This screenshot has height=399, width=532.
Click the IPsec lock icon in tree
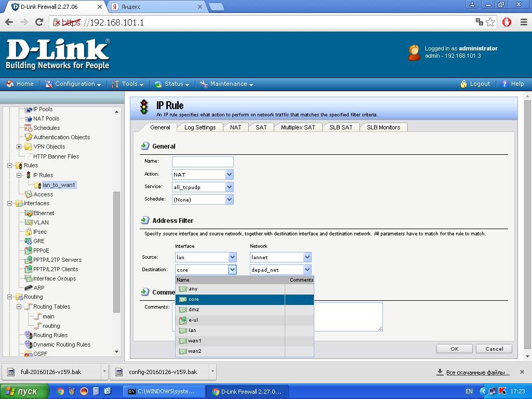point(29,232)
